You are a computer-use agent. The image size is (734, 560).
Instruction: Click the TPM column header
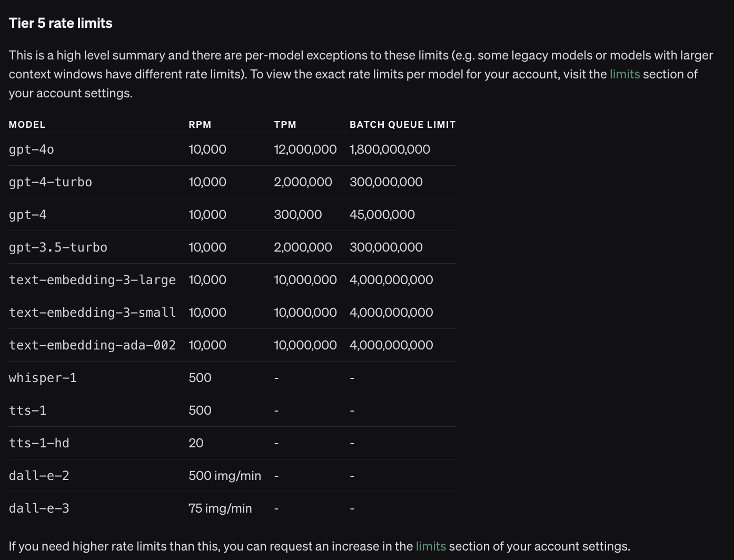click(285, 125)
